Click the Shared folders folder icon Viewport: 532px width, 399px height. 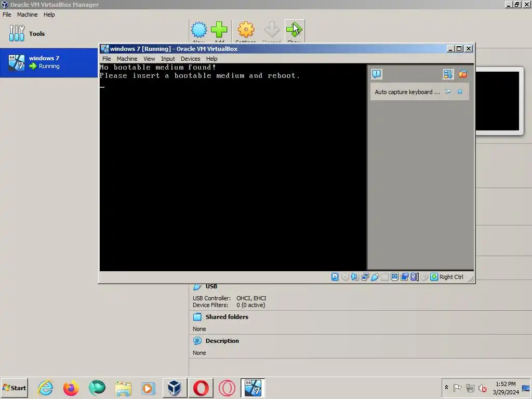tap(197, 317)
